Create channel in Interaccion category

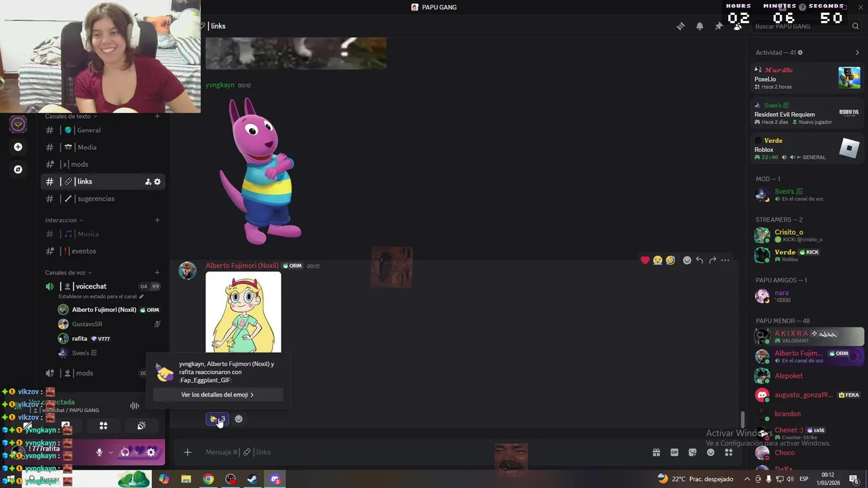(157, 220)
